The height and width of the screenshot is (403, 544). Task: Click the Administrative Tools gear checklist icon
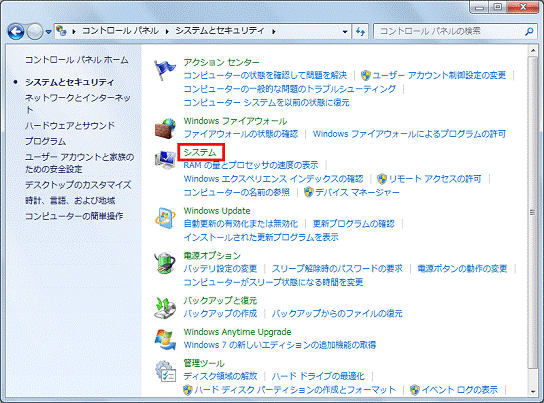[x=165, y=371]
